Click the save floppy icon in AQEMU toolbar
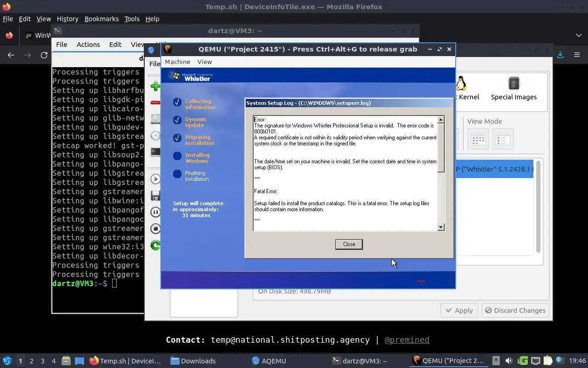This screenshot has width=588, height=368. pos(155,195)
